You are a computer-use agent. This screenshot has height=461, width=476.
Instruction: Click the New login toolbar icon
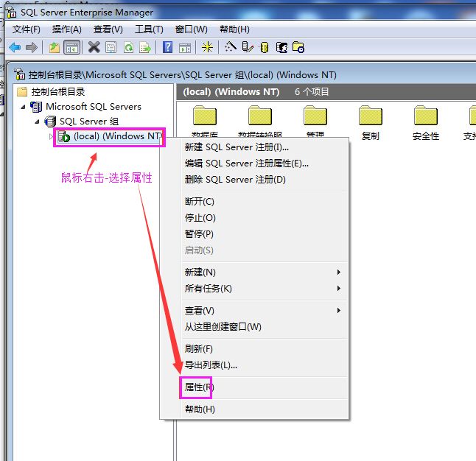281,47
